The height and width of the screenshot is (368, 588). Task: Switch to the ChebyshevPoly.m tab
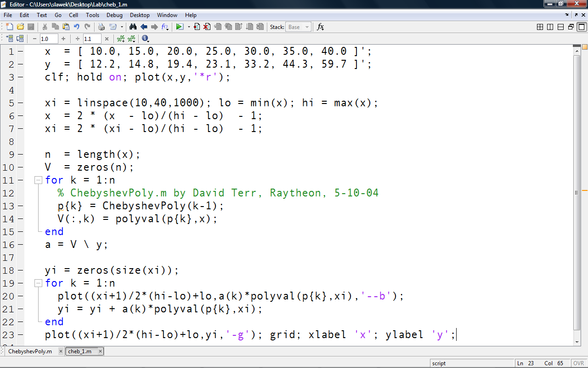(30, 351)
